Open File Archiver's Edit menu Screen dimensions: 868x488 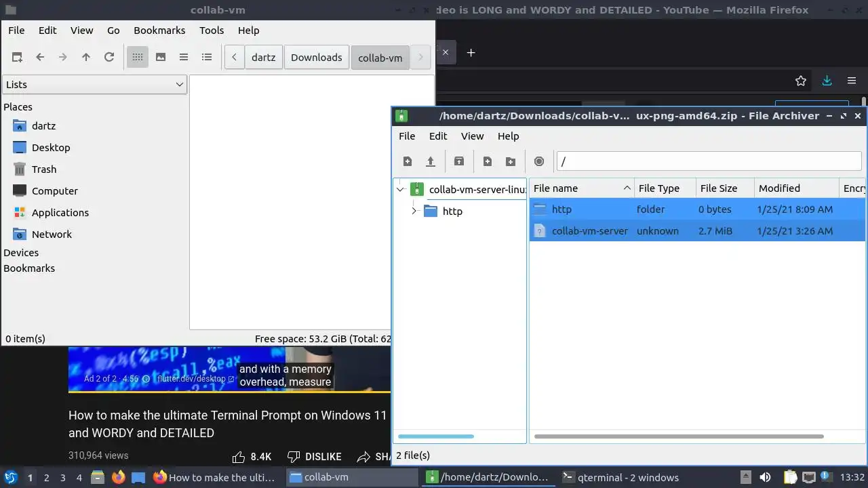tap(438, 136)
